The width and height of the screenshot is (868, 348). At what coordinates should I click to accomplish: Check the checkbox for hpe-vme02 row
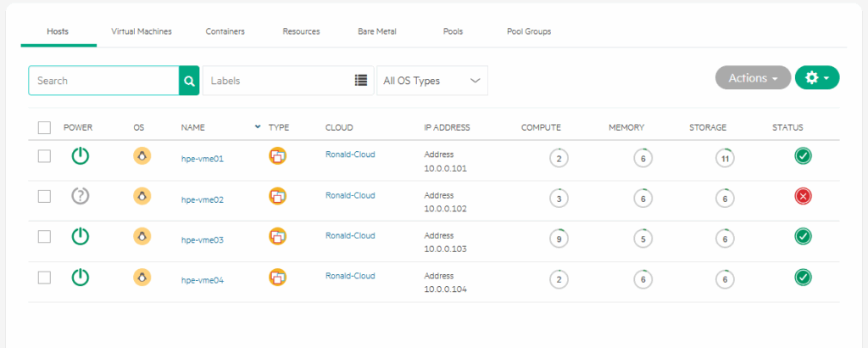45,196
